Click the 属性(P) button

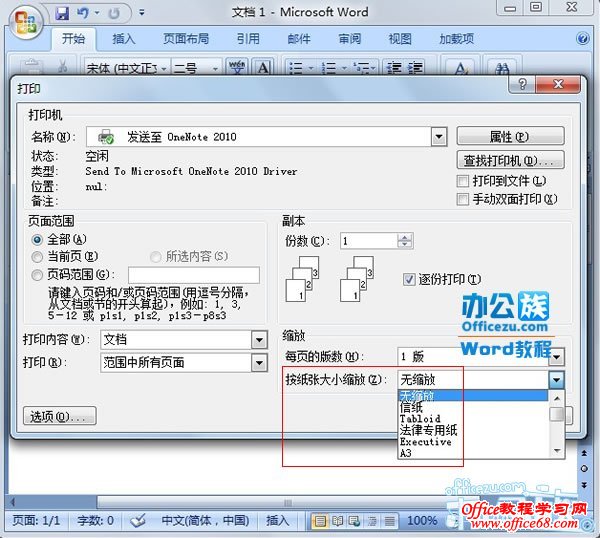coord(510,136)
